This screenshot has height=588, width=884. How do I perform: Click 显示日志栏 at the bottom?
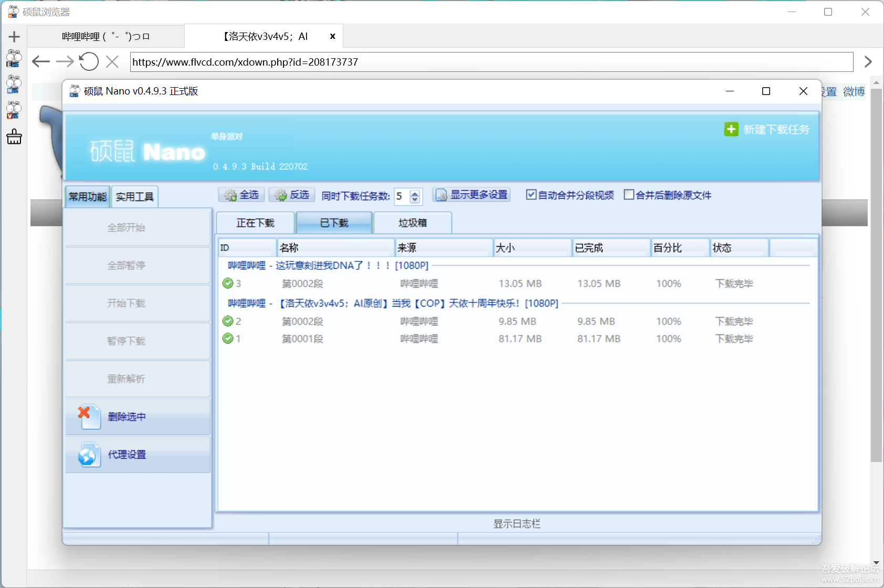click(517, 523)
